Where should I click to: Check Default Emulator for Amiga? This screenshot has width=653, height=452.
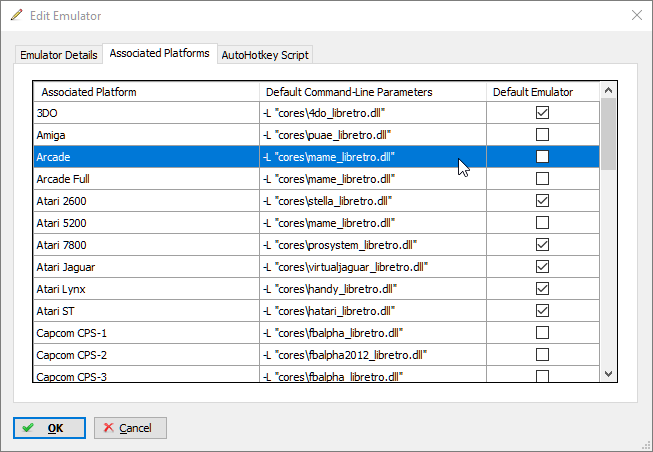pyautogui.click(x=542, y=135)
